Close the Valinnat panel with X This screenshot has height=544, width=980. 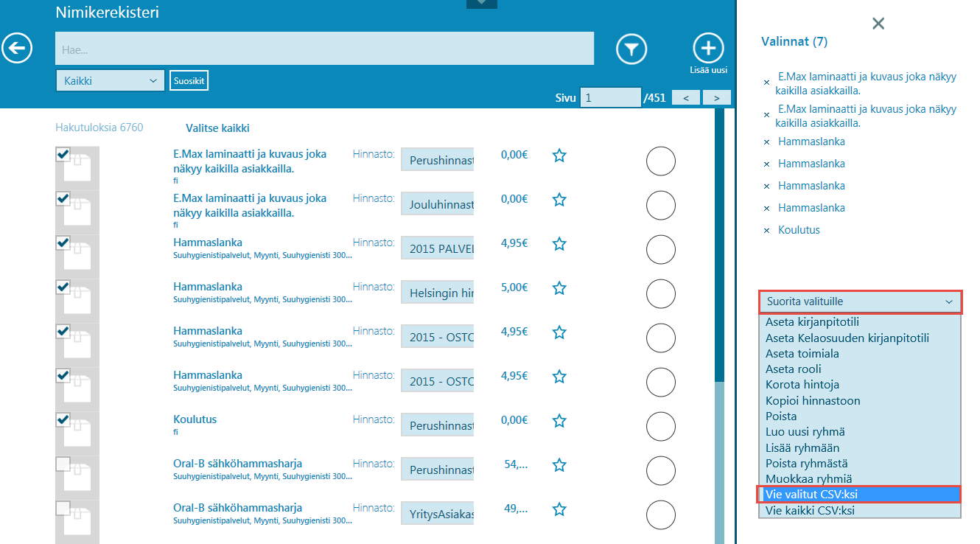coord(878,24)
